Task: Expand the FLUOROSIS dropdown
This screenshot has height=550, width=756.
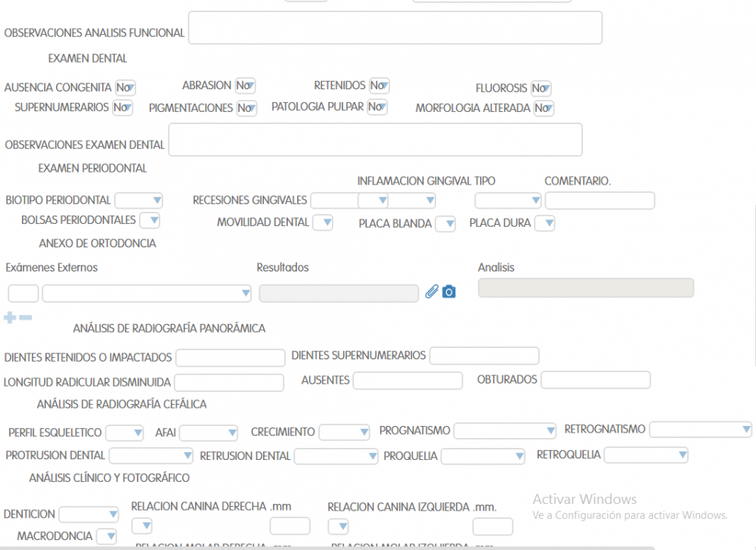Action: pyautogui.click(x=541, y=89)
